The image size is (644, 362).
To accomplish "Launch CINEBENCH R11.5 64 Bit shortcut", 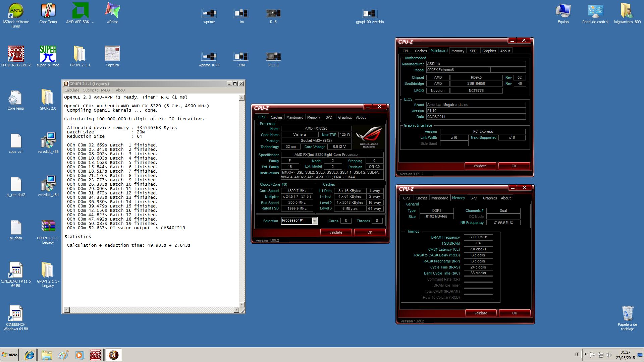I will pos(16,275).
